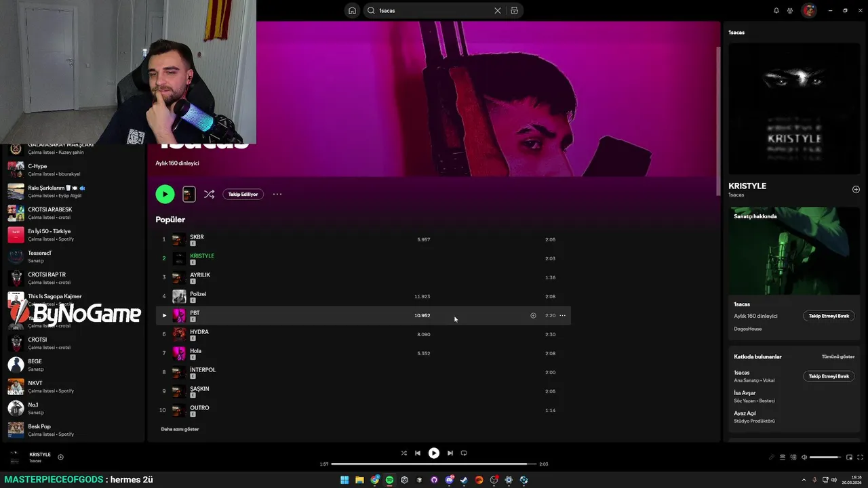
Task: Select the ŞAŞKIN track
Action: (x=199, y=389)
